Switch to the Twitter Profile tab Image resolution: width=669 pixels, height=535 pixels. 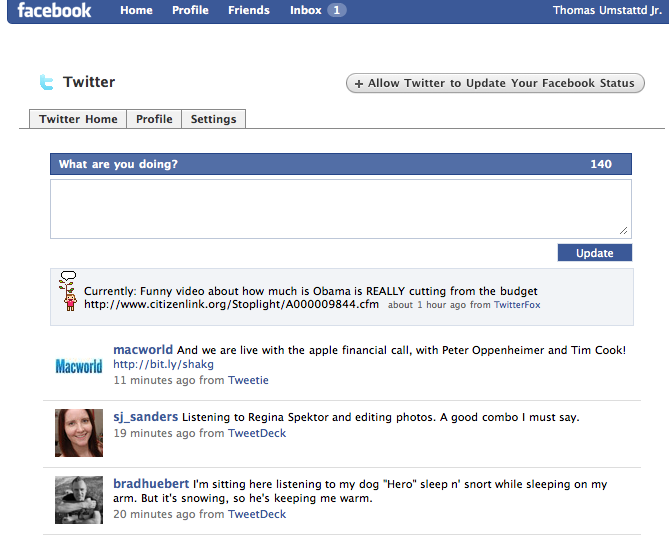tap(154, 119)
